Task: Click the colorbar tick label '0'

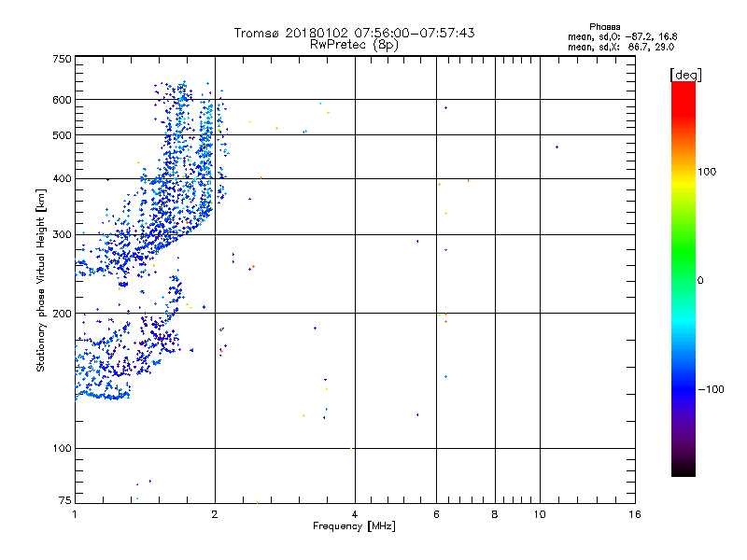Action: [700, 281]
